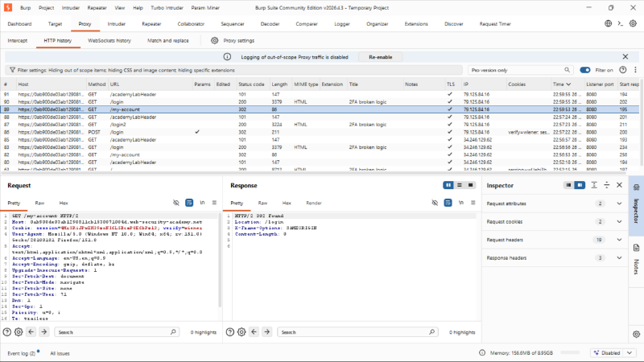Click the Re-enable button
644x362 pixels.
click(x=380, y=57)
